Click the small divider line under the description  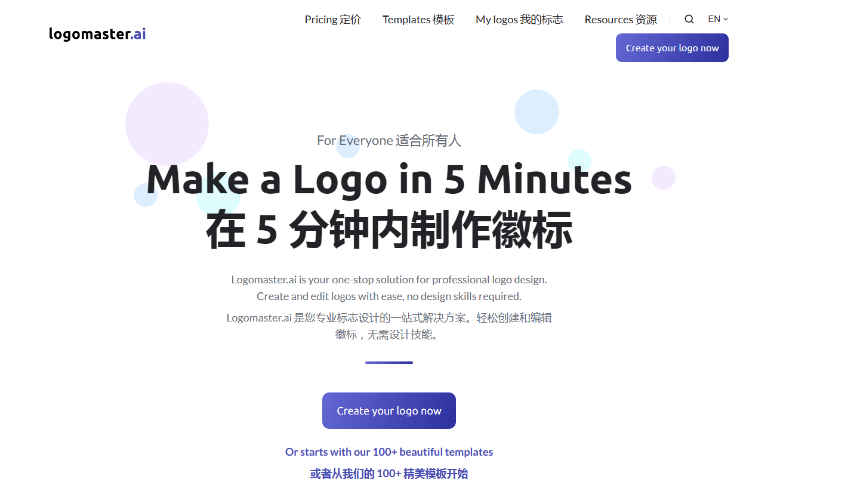pos(388,362)
